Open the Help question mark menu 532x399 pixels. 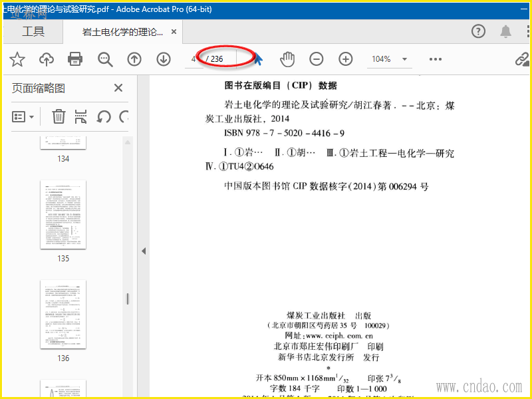pos(478,31)
